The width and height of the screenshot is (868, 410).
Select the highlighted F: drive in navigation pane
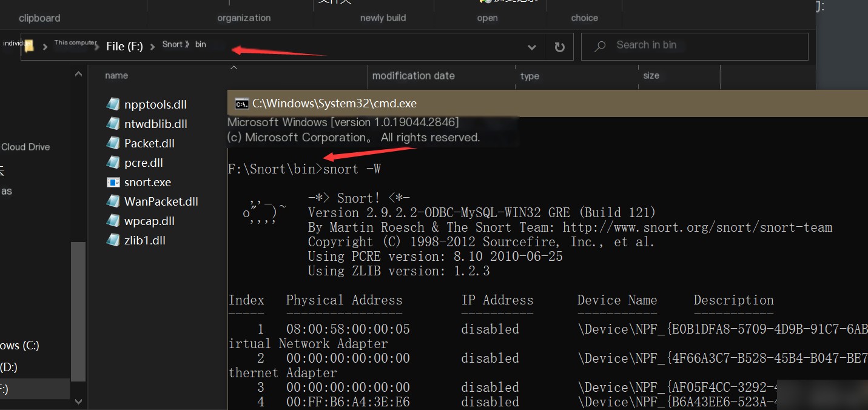(x=35, y=389)
